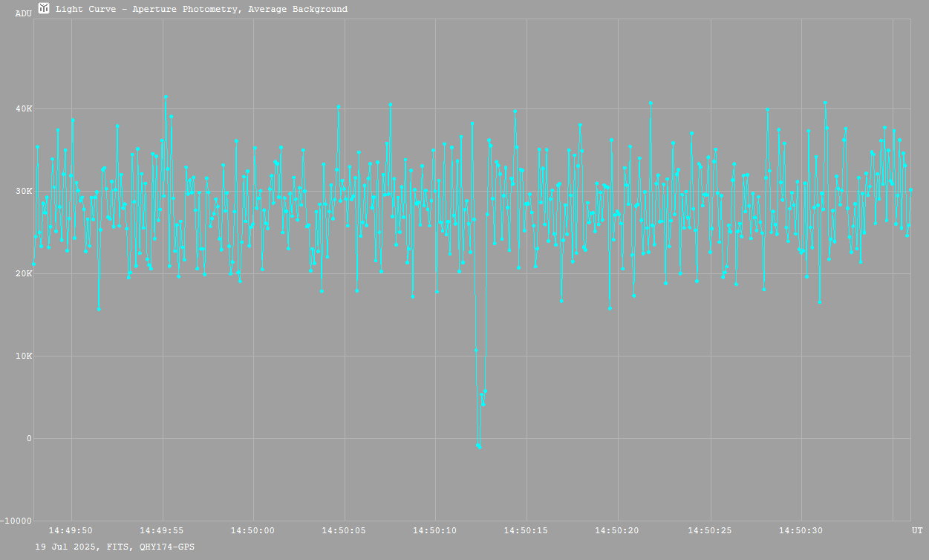Select the highest peak data point near 14:49:55
The image size is (929, 560).
click(x=166, y=97)
